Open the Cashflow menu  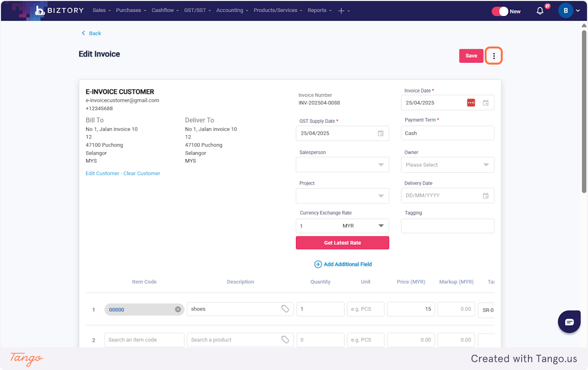(165, 10)
